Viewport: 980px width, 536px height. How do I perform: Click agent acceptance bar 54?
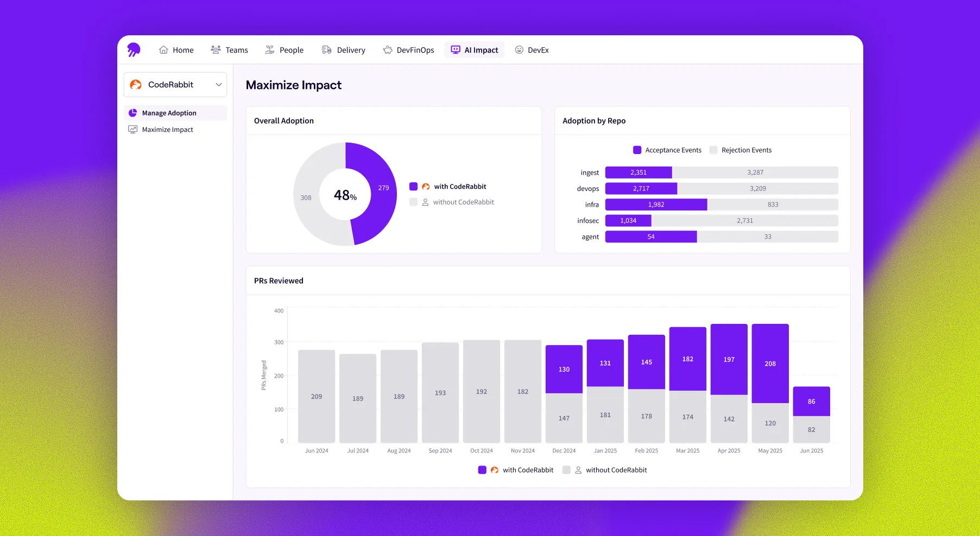pos(651,237)
